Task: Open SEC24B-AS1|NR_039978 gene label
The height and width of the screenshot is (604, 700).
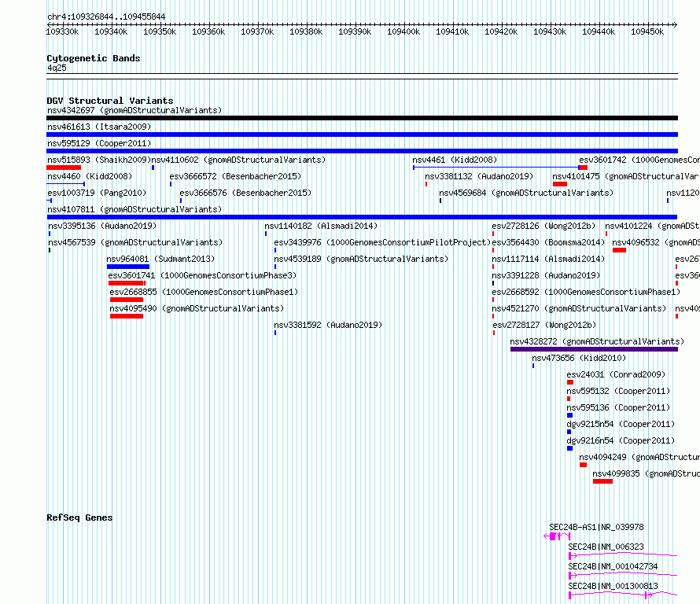Action: point(596,527)
